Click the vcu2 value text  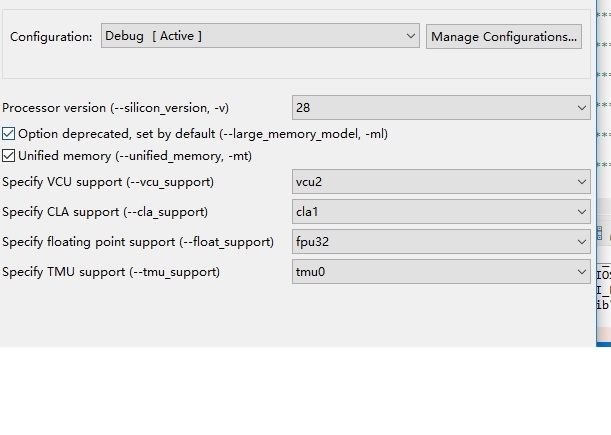point(309,182)
